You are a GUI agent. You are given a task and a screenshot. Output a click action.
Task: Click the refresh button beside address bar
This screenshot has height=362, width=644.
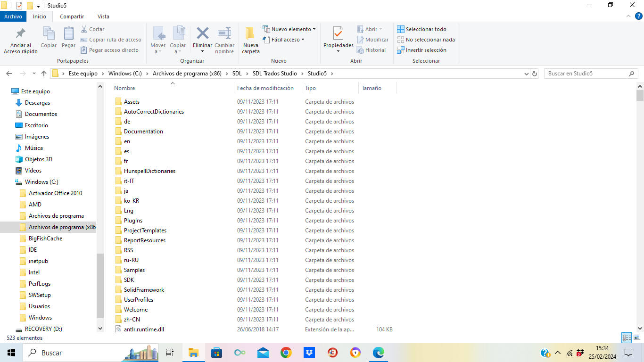pyautogui.click(x=534, y=74)
